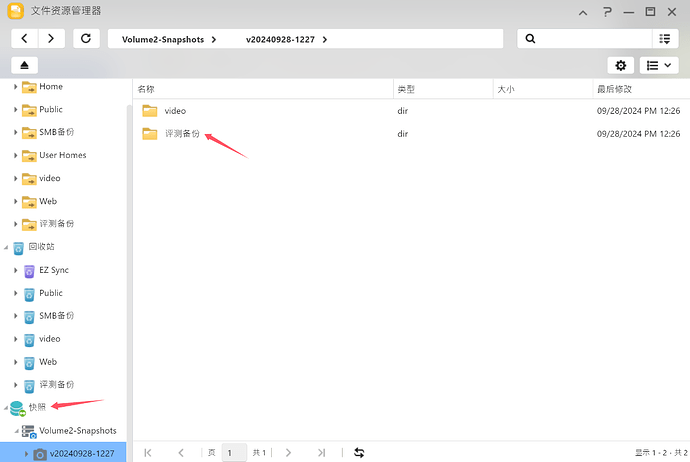Viewport: 690px width, 462px height.
Task: Select User Homes in sidebar tree
Action: click(62, 155)
